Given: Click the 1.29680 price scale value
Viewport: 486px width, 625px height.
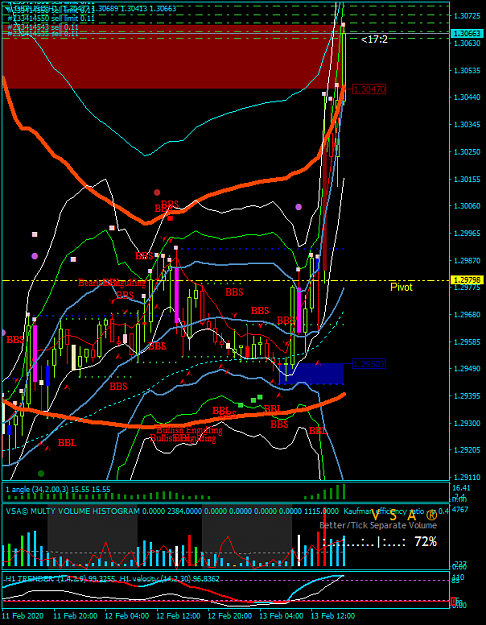Looking at the screenshot, I should pyautogui.click(x=467, y=314).
